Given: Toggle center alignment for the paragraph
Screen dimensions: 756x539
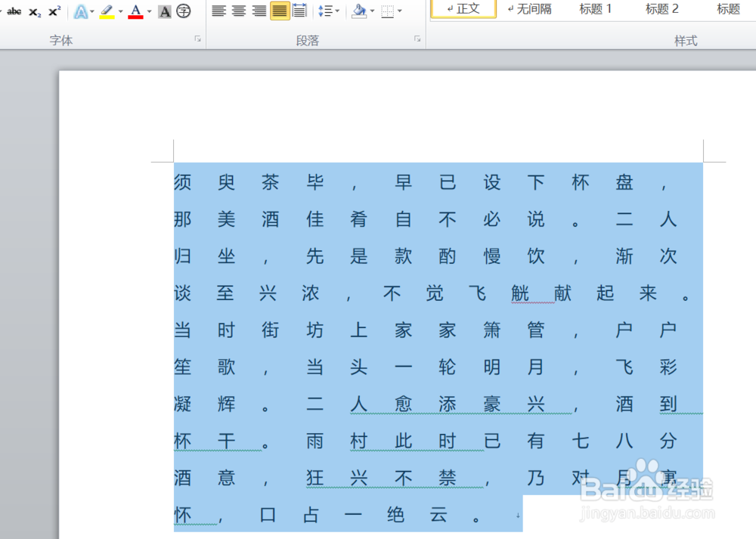Looking at the screenshot, I should 238,11.
